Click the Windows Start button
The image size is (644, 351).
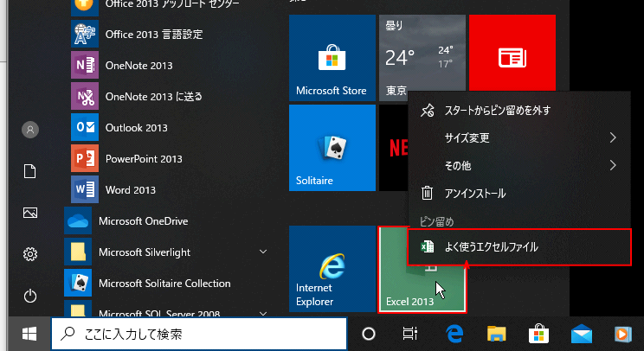29,334
